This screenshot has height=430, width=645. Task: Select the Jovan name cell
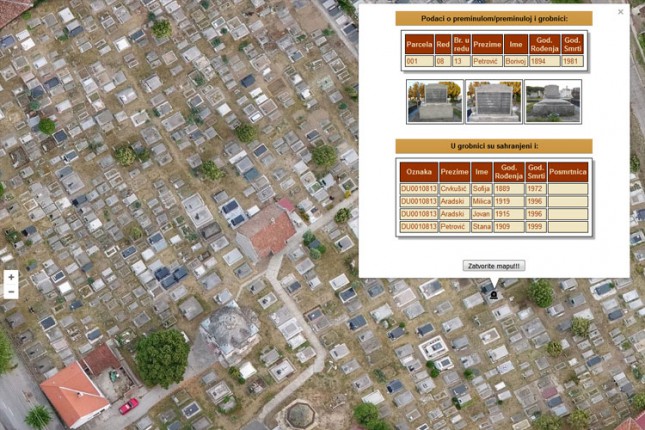482,214
